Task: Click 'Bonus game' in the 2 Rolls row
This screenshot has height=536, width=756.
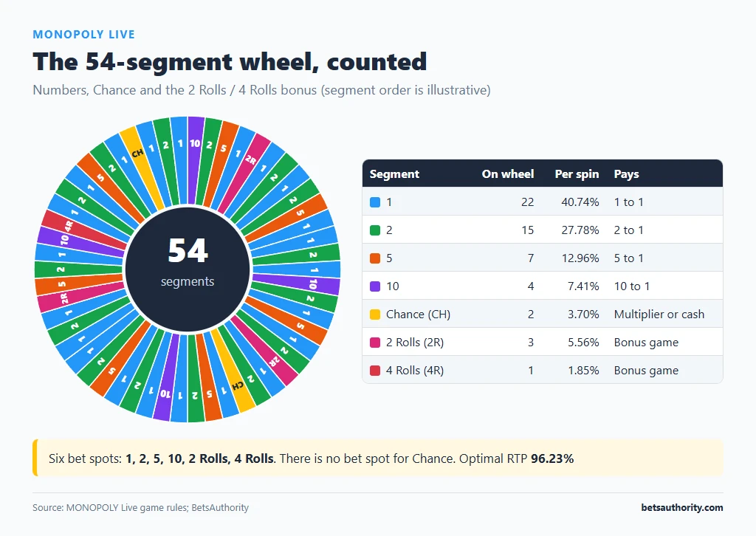Action: tap(646, 343)
